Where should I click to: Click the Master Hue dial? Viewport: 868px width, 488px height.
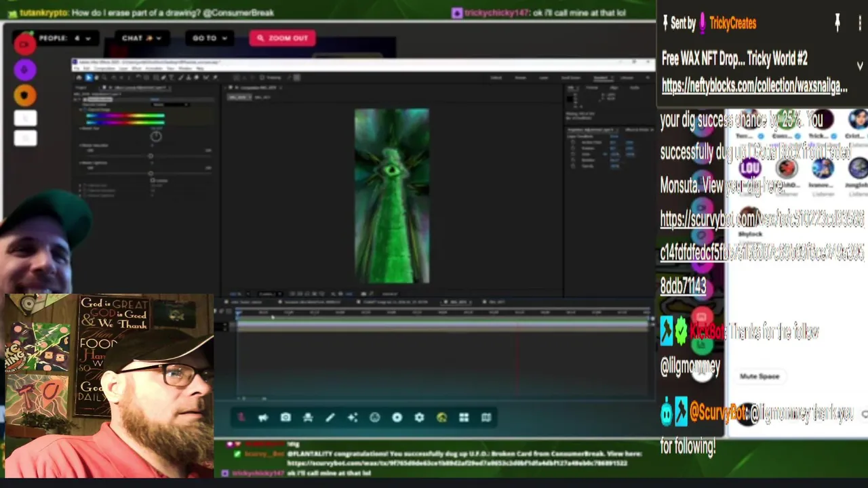tap(156, 136)
